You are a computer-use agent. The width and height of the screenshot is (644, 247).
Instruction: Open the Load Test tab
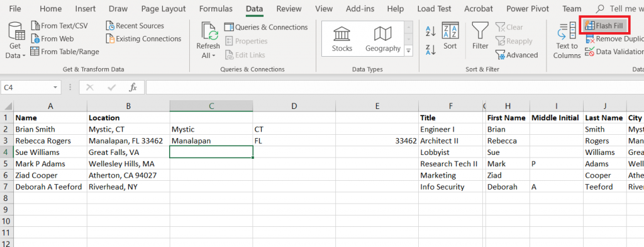[x=434, y=9]
